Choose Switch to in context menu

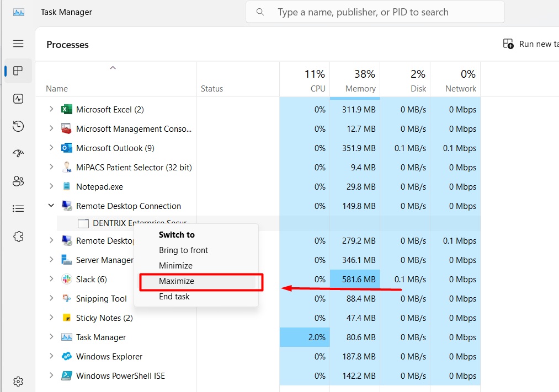tap(196, 235)
